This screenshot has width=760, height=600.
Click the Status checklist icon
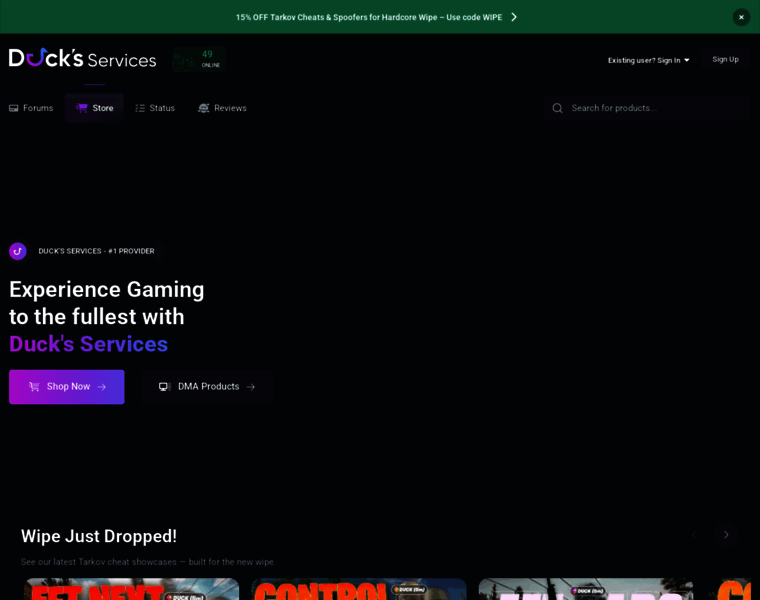pos(140,108)
